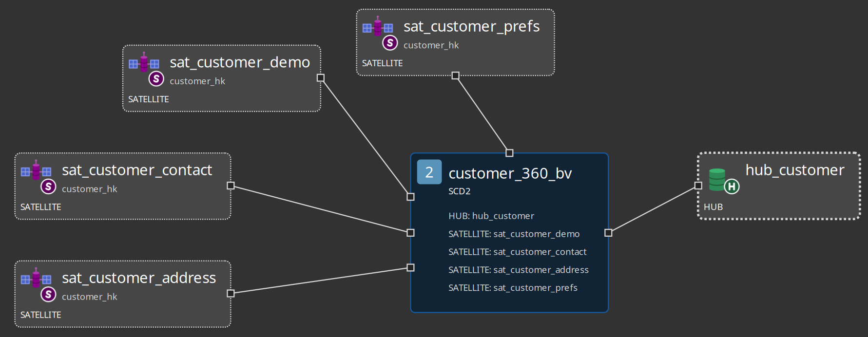Click the S badge on sat_customer_demo
This screenshot has width=868, height=337.
[x=156, y=78]
